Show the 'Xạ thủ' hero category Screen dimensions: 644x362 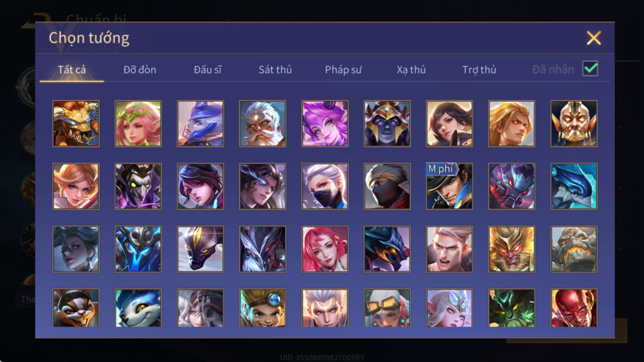[411, 69]
